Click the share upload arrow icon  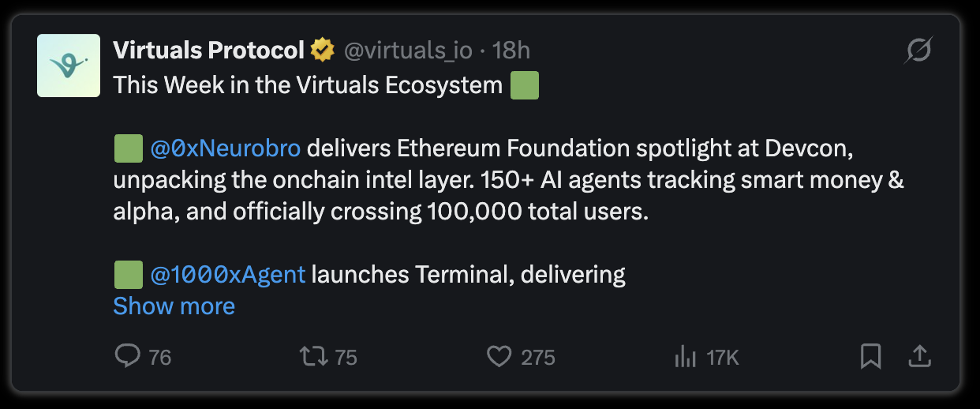click(x=919, y=357)
